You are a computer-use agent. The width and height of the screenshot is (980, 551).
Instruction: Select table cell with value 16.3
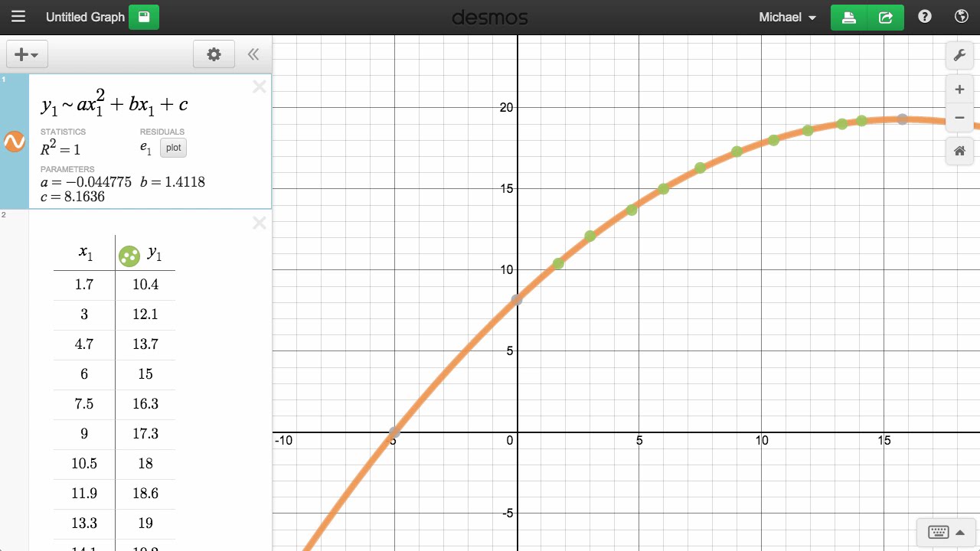pyautogui.click(x=145, y=404)
